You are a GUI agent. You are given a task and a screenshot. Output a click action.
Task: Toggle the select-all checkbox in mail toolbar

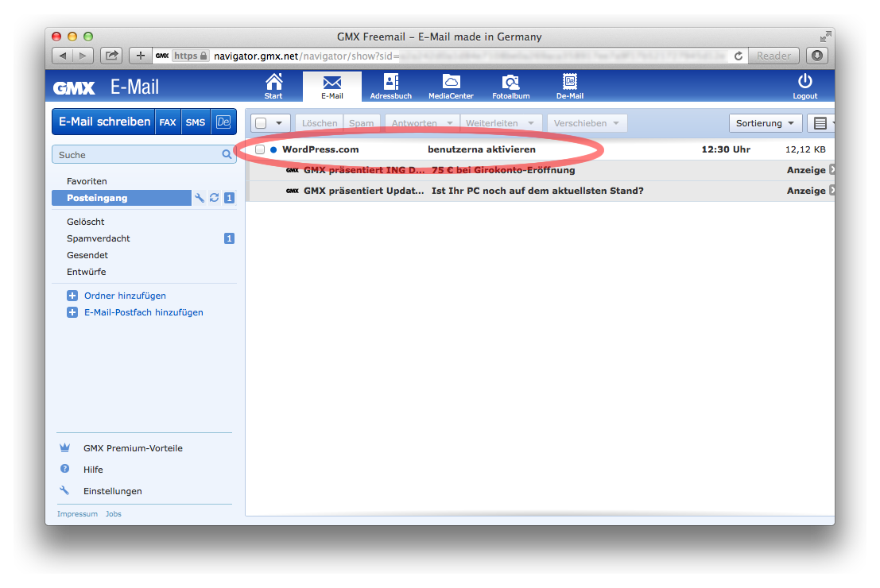(262, 123)
